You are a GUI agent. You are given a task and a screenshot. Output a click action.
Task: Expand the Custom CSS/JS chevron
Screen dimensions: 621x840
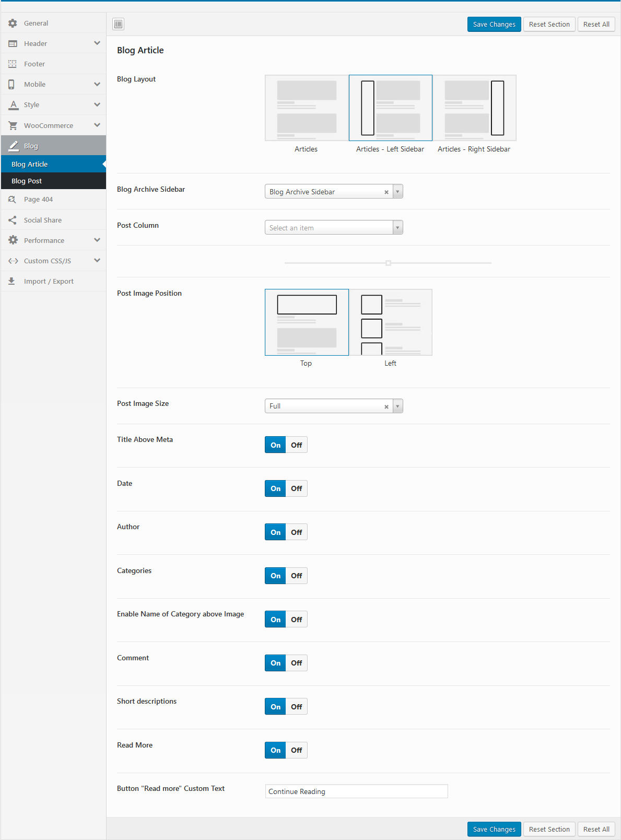[97, 260]
